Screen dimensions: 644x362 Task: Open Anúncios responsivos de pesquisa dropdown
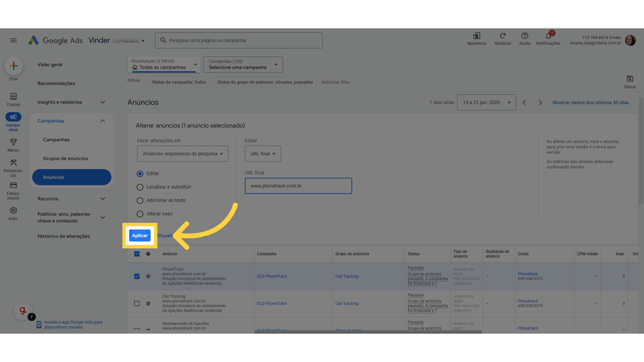182,154
